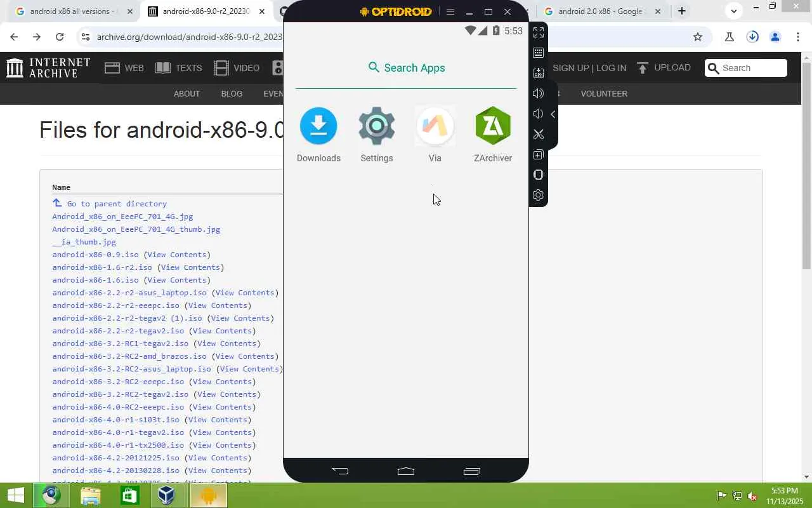View Contents of android-x86-1.6-r2.iso
The width and height of the screenshot is (812, 508).
[x=190, y=267]
